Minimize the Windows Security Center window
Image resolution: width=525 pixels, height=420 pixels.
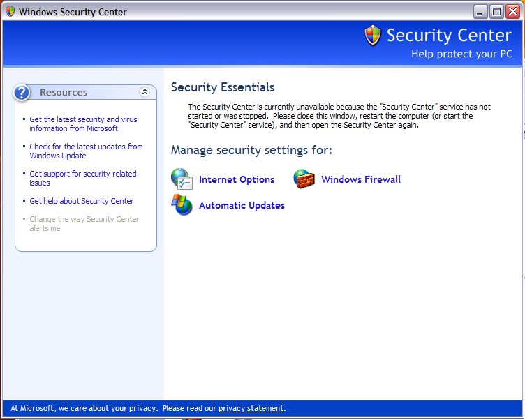pyautogui.click(x=480, y=12)
